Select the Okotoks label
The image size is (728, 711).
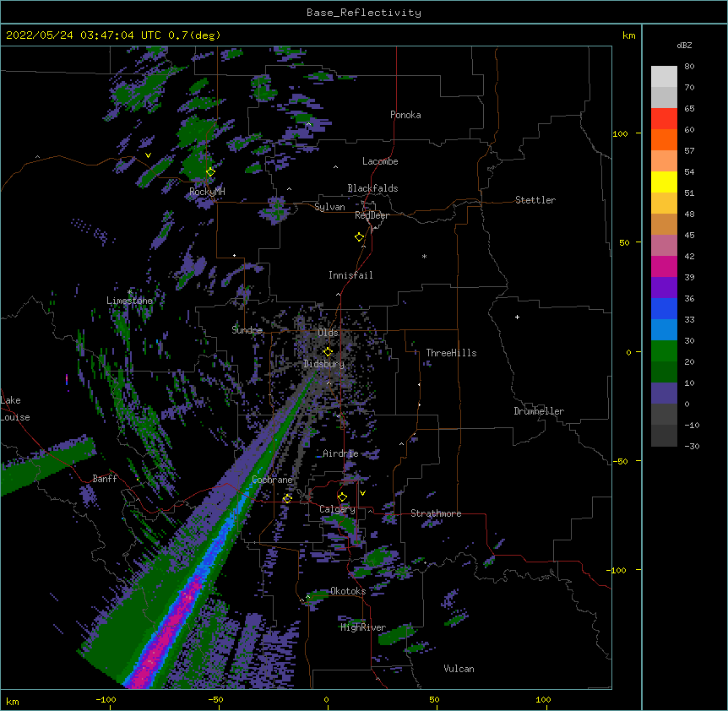pos(348,591)
